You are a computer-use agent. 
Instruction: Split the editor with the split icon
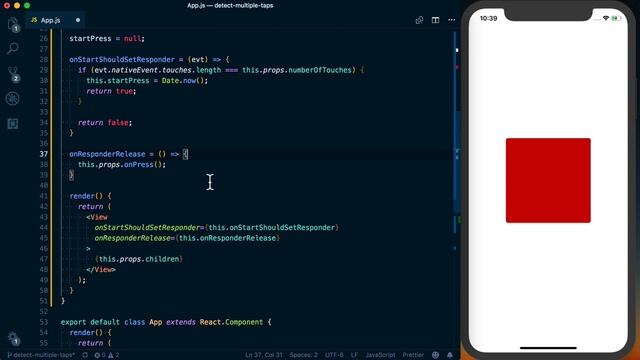coord(436,20)
